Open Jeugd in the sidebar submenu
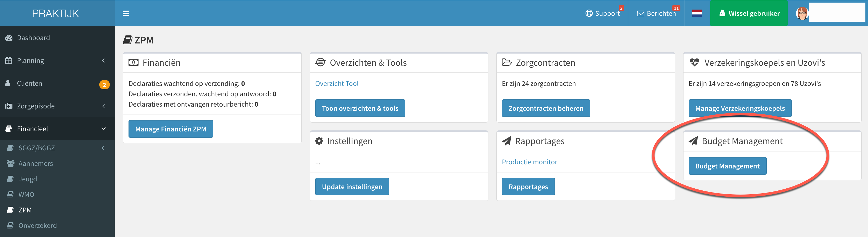The width and height of the screenshot is (868, 237). (x=57, y=179)
